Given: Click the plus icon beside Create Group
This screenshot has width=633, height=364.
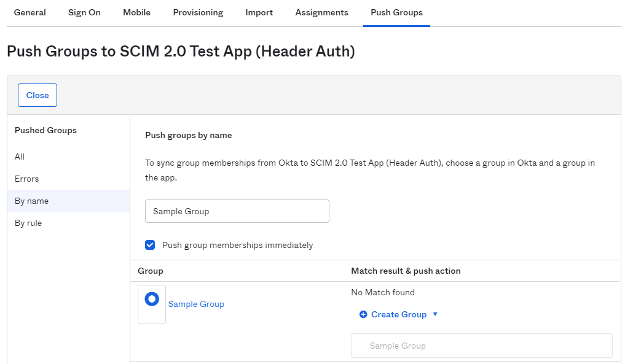Looking at the screenshot, I should coord(363,314).
